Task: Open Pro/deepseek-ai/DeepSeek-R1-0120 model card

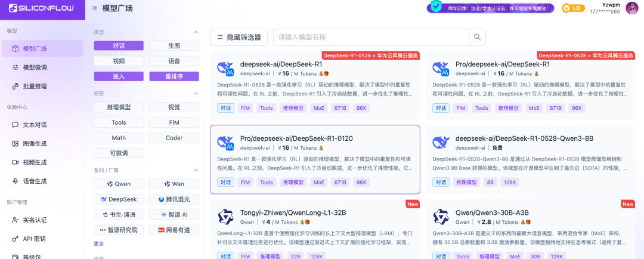Action: coord(315,159)
